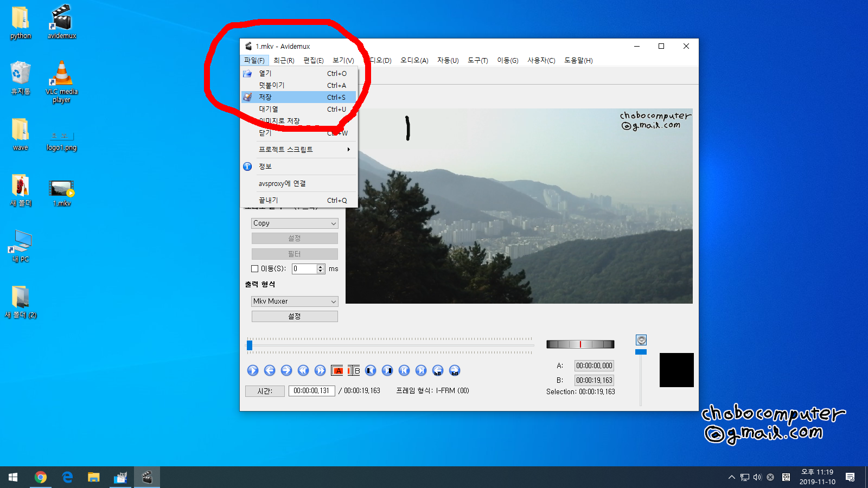
Task: Select the 내 PC desktop icon
Action: [21, 246]
